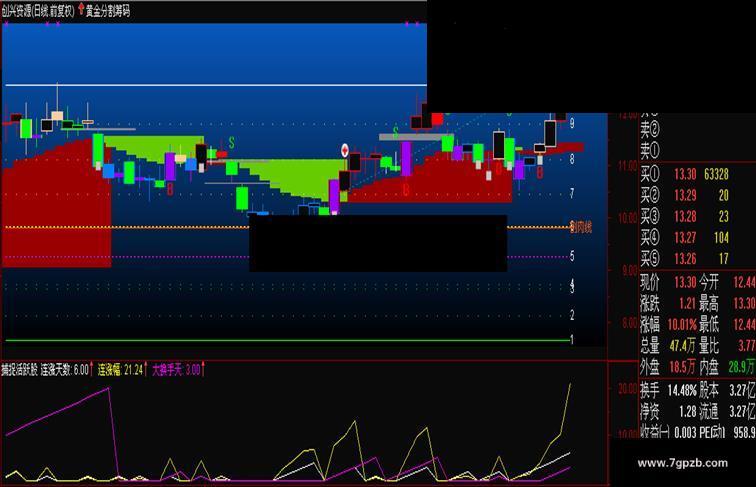Click the red arrow beside 黄金分割筹码
The width and height of the screenshot is (756, 487).
tap(81, 10)
